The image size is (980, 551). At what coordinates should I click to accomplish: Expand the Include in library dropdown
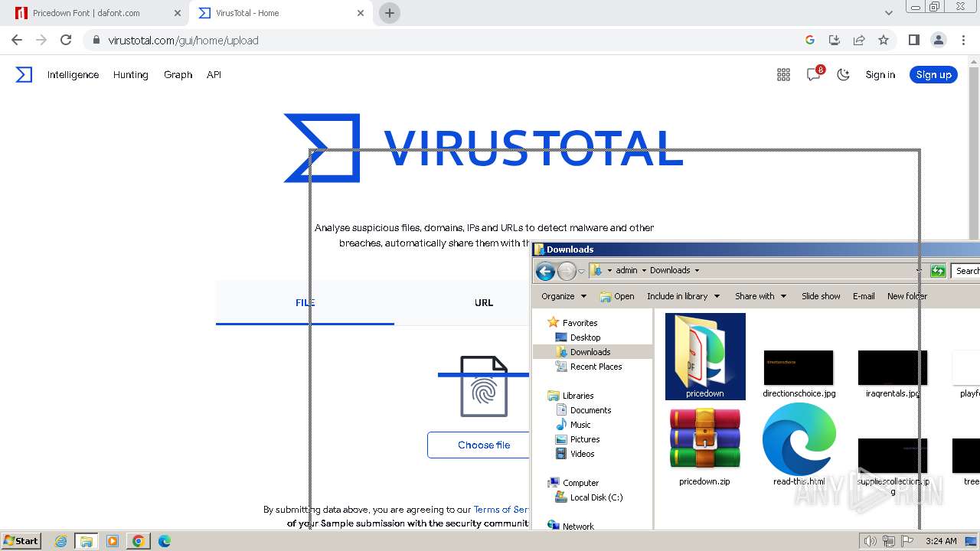[x=683, y=296]
